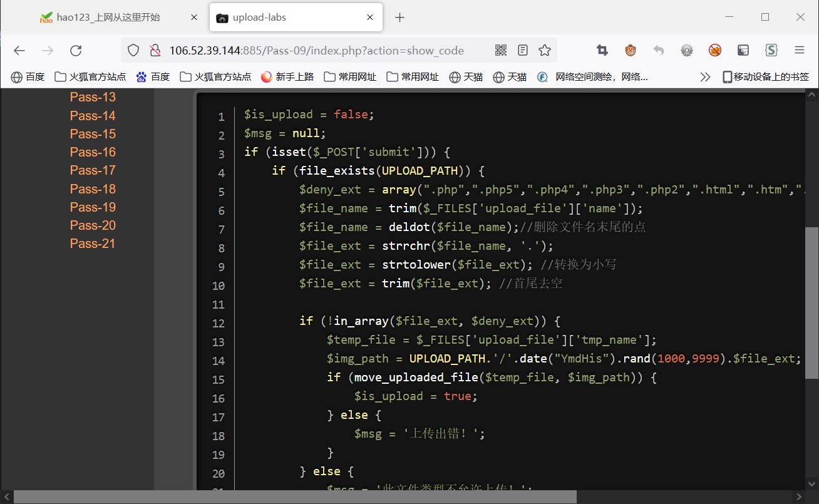The image size is (819, 504).
Task: Click the strrchr($file_name, '.') line
Action: click(x=426, y=246)
